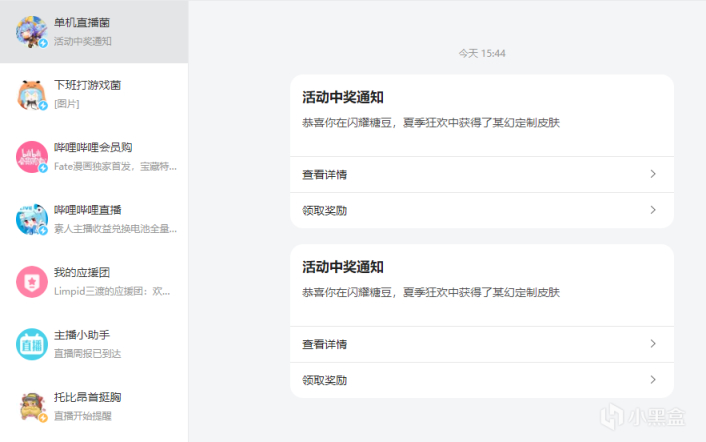Screen dimensions: 706x442
Task: Click chevron beside first card's 领取奖励
Action: coord(653,210)
